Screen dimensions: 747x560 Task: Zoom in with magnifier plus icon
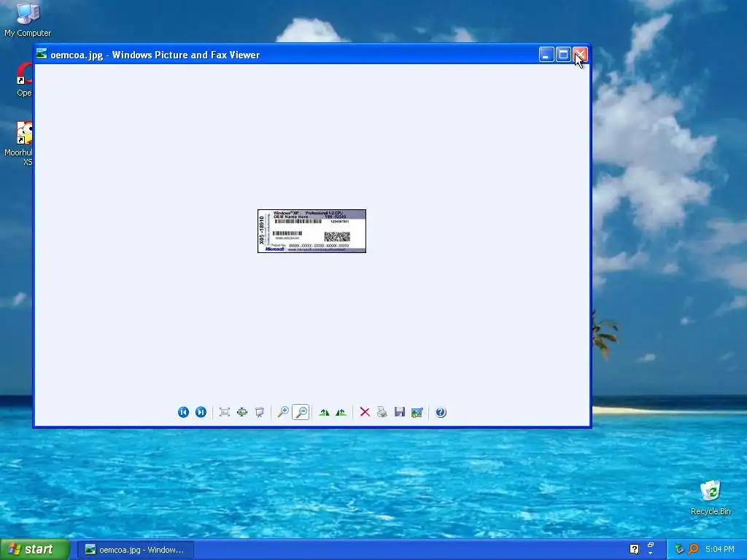click(x=283, y=413)
